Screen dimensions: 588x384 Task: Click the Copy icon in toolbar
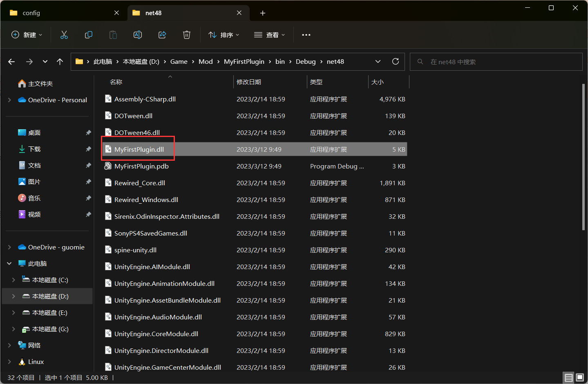click(89, 35)
